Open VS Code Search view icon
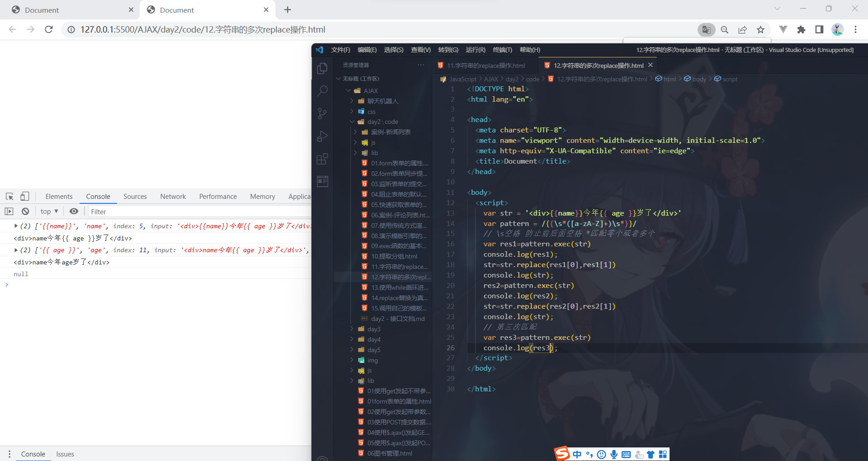Image resolution: width=868 pixels, height=461 pixels. [x=322, y=91]
